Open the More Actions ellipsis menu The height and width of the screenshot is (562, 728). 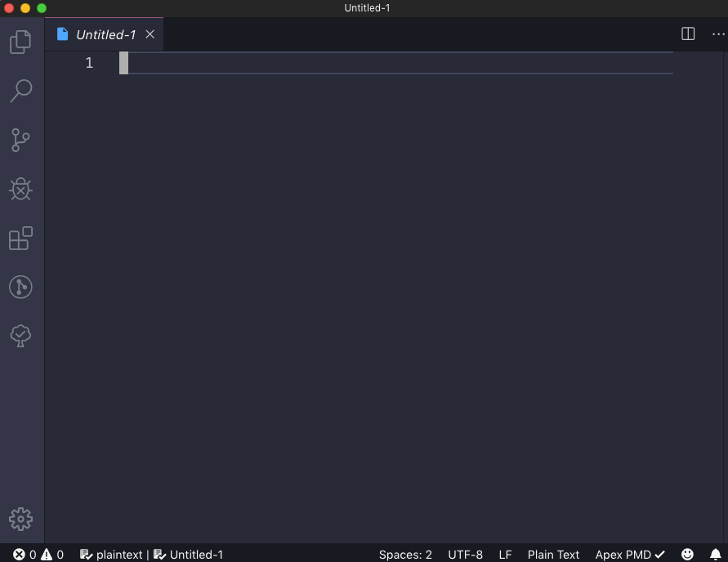tap(718, 33)
